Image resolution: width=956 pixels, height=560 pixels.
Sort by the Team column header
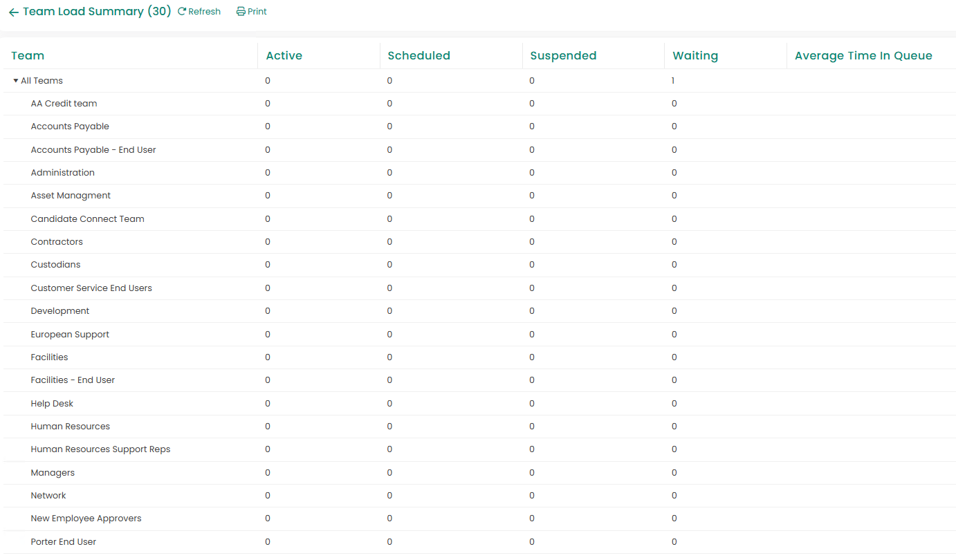coord(28,56)
